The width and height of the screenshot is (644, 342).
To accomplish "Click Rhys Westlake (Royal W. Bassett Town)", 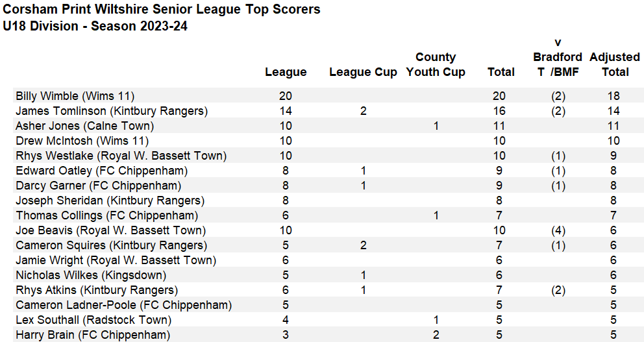I will (x=121, y=156).
